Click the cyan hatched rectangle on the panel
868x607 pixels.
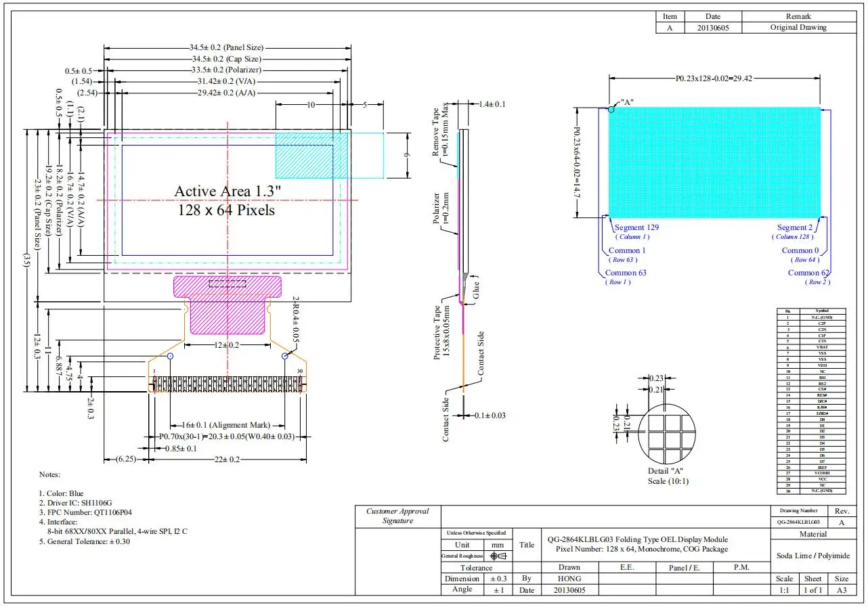click(311, 155)
